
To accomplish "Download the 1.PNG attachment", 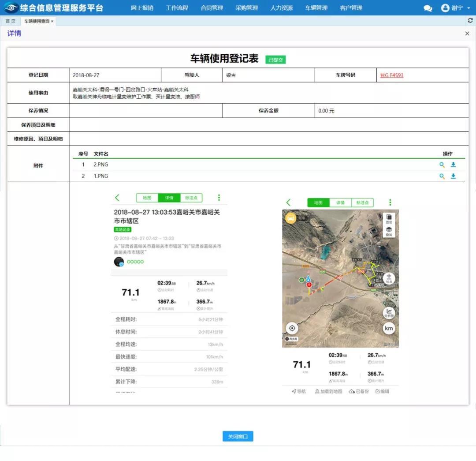I will 453,176.
